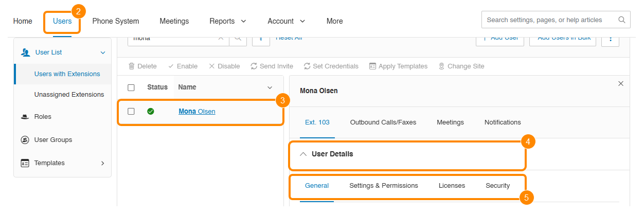Open the Phone System menu
The width and height of the screenshot is (644, 214).
115,21
